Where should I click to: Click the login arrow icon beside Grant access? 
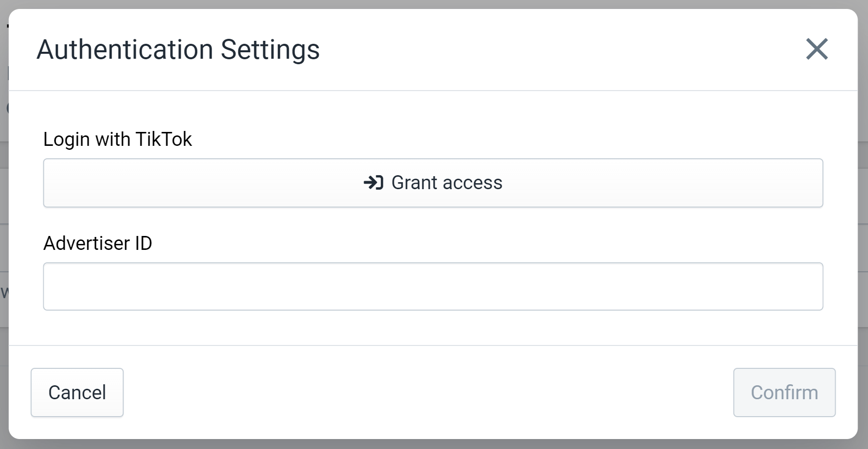[373, 183]
